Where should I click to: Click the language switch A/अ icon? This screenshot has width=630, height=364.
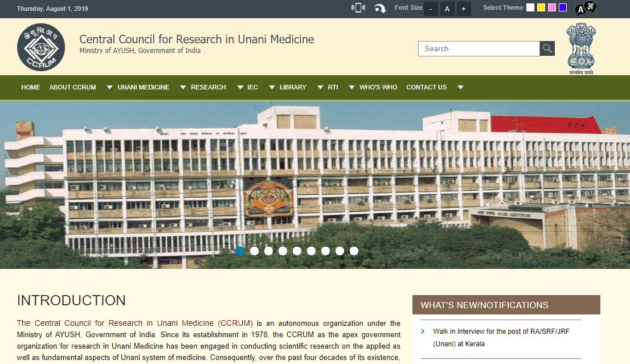pos(584,8)
